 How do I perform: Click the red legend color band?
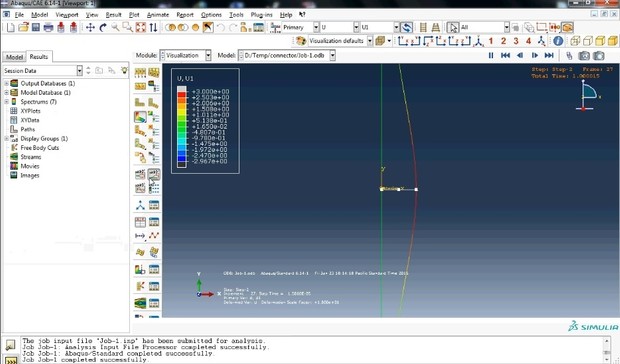coord(182,95)
